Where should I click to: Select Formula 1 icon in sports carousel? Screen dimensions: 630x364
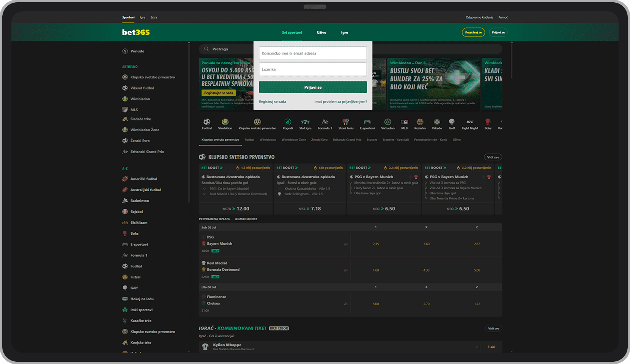325,122
